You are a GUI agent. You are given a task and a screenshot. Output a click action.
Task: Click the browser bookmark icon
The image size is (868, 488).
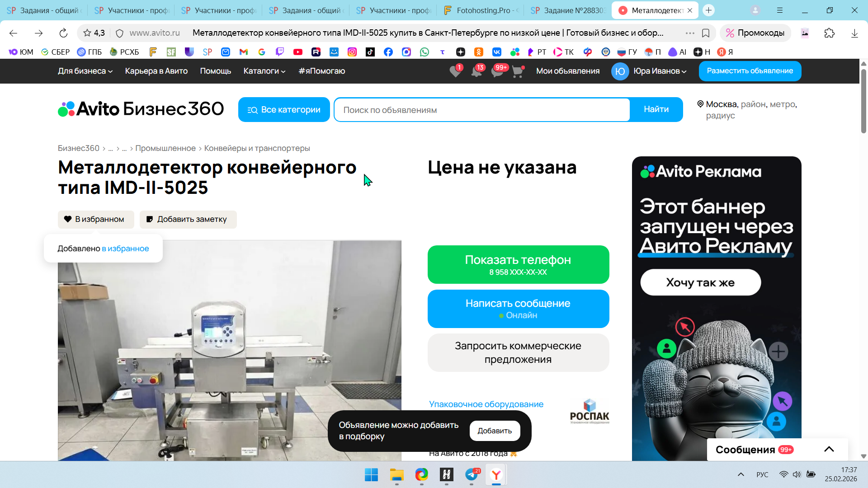pos(706,33)
